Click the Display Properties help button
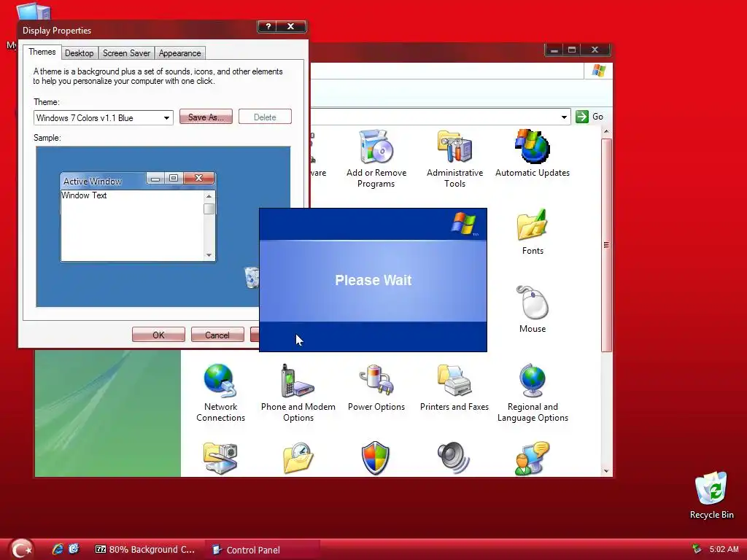The width and height of the screenshot is (747, 560). pos(268,26)
